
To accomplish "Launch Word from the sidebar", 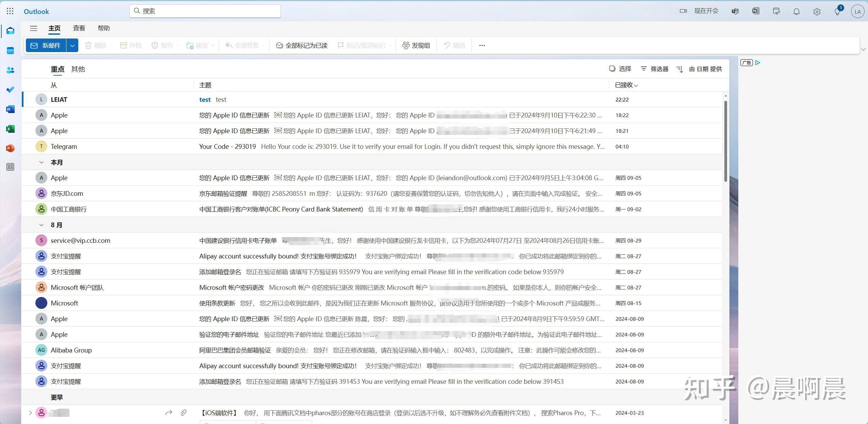I will [10, 109].
